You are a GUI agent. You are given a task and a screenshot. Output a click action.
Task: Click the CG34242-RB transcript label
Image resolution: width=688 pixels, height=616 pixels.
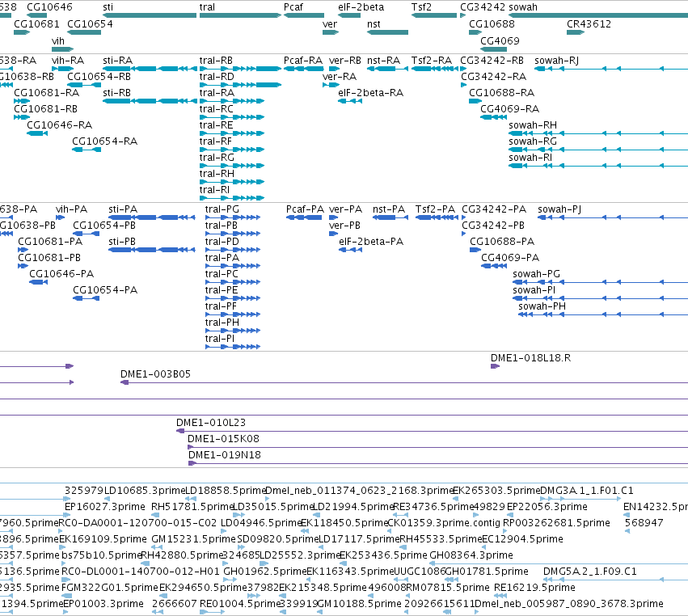(492, 61)
